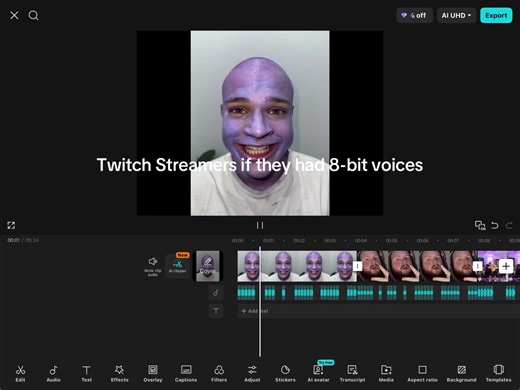Open the Background tool
Viewport: 520px width, 390px height.
click(x=461, y=373)
